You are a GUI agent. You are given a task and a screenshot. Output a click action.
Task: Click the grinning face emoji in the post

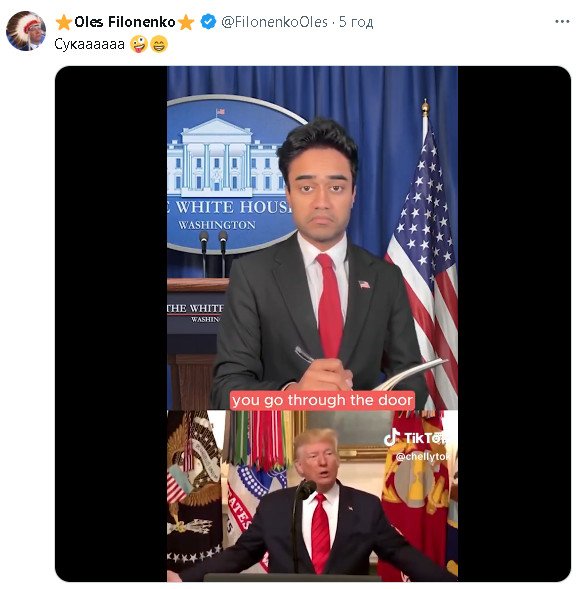point(159,44)
